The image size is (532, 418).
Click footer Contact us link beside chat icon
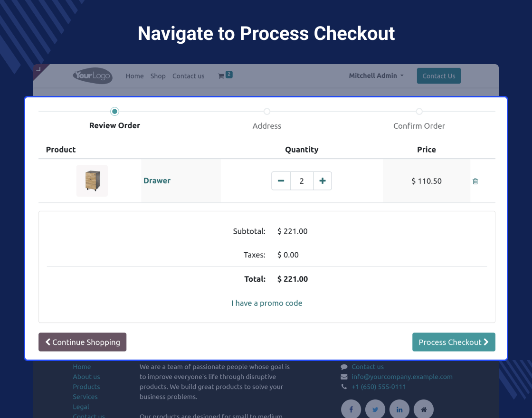[x=368, y=367]
